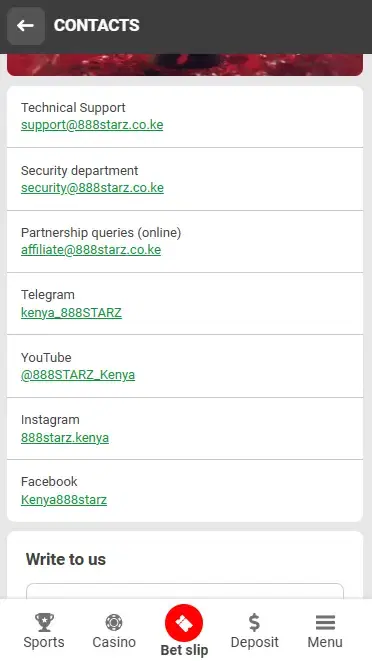The image size is (372, 661).
Task: Email support@888starz.co.ke link
Action: pyautogui.click(x=92, y=125)
